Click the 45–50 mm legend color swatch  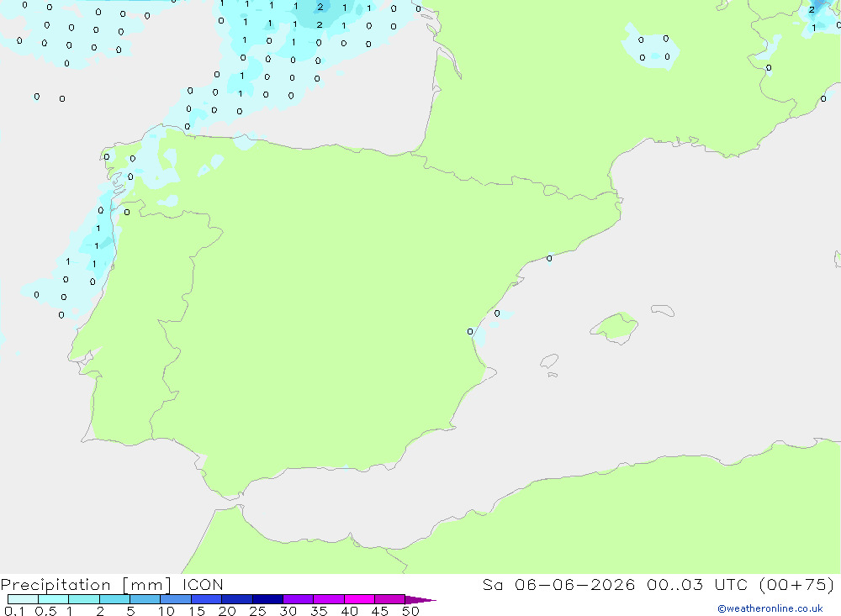coord(389,599)
